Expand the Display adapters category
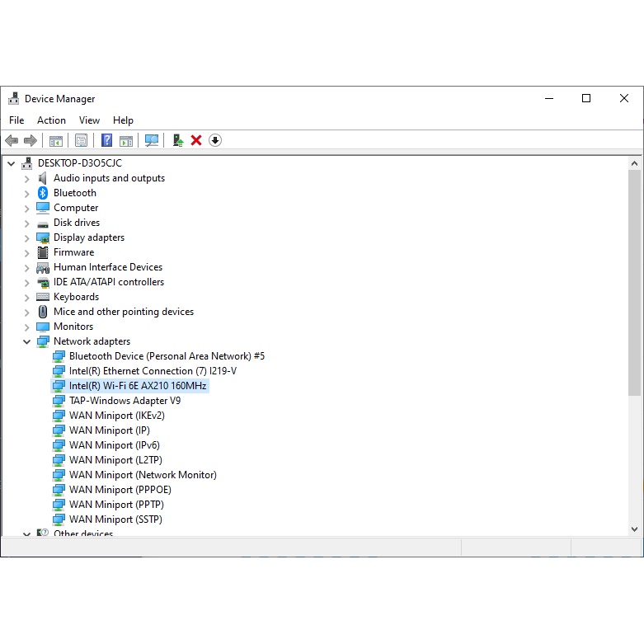The width and height of the screenshot is (644, 644). point(26,237)
